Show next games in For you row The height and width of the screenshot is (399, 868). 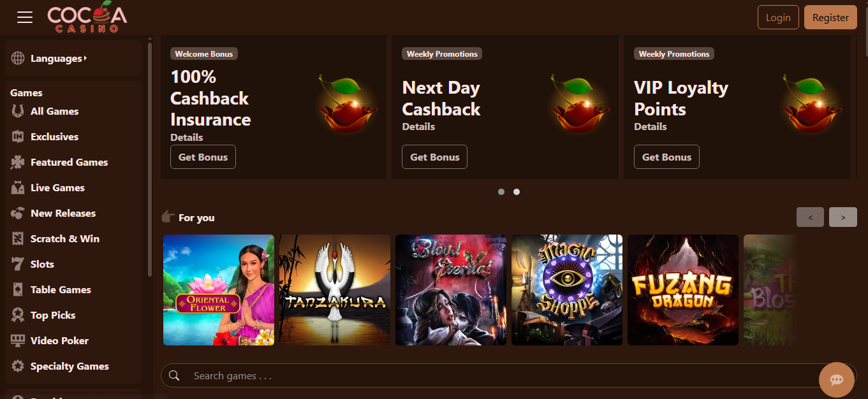point(843,217)
